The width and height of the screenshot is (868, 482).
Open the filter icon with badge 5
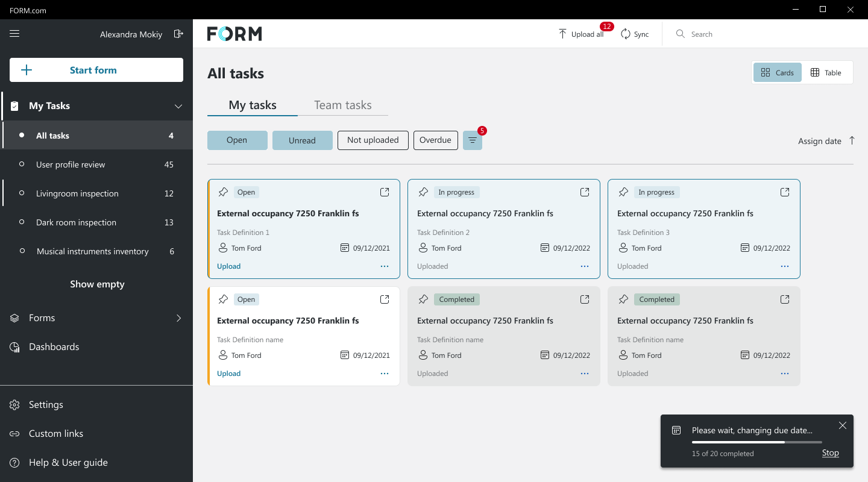473,140
